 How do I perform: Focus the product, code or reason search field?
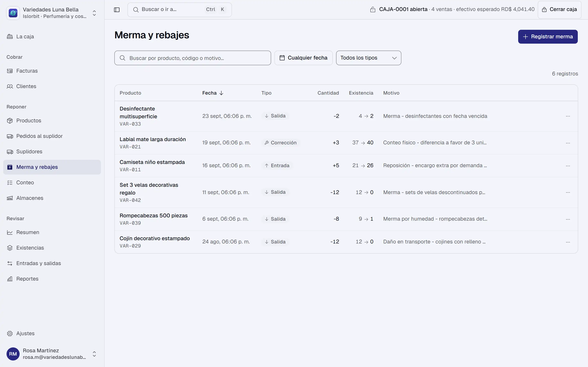pyautogui.click(x=193, y=58)
